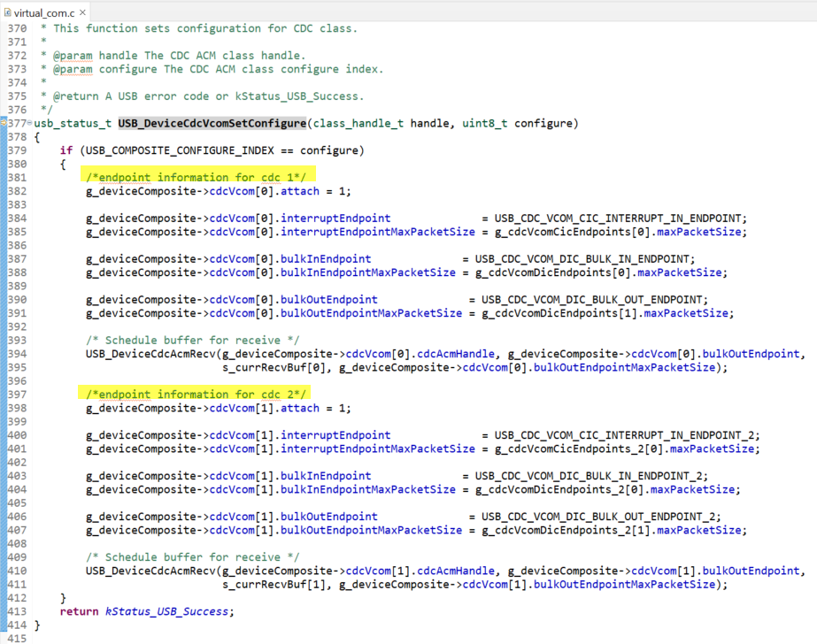
Task: Select the virtual_com.c tab label
Action: (44, 13)
